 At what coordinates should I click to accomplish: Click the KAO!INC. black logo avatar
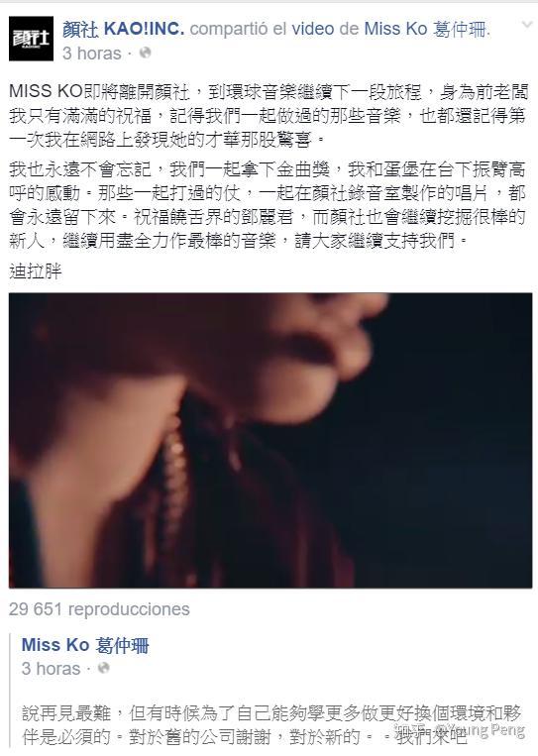click(x=31, y=39)
